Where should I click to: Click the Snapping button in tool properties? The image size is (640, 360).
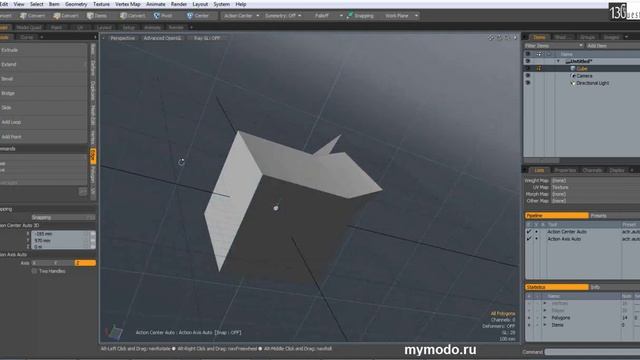[63, 218]
